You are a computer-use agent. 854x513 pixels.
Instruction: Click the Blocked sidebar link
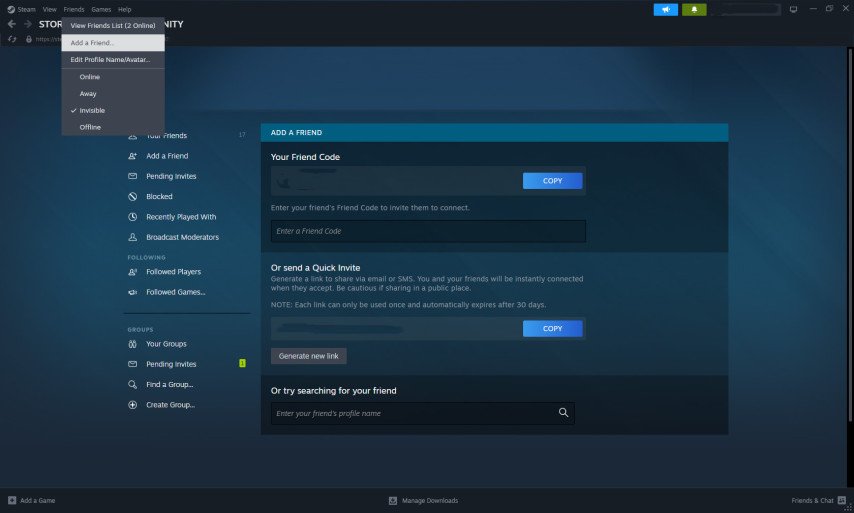point(159,197)
